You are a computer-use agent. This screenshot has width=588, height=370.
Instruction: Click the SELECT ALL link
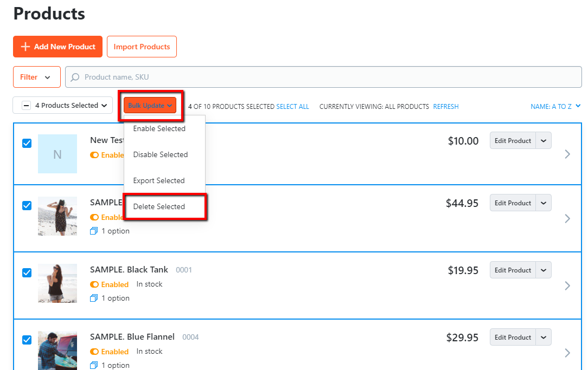pyautogui.click(x=292, y=107)
